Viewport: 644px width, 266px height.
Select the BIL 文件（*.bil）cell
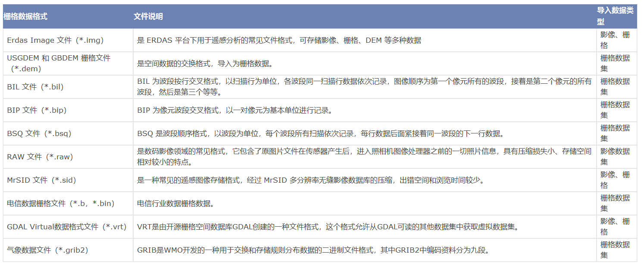(68, 87)
